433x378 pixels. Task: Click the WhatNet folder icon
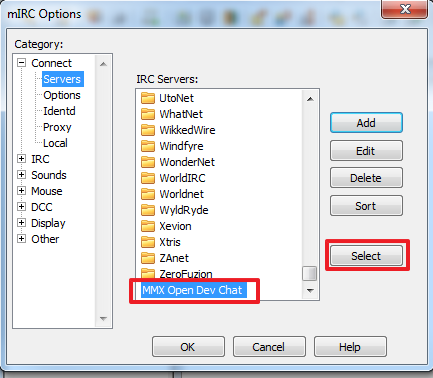[148, 114]
